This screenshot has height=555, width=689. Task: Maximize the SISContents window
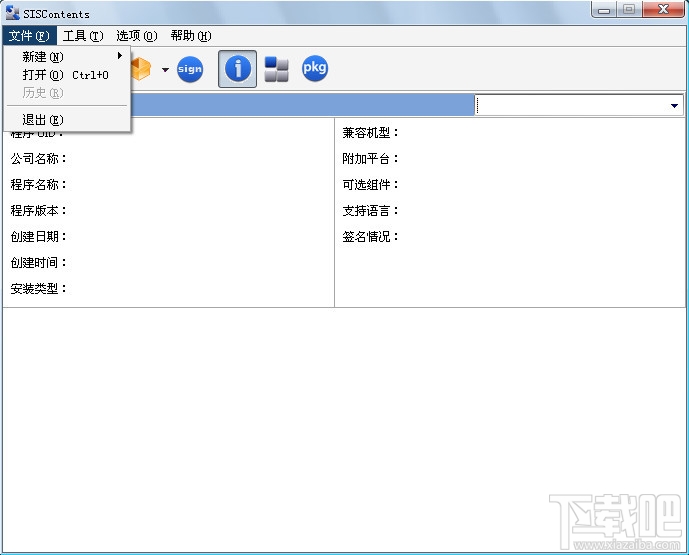click(629, 10)
